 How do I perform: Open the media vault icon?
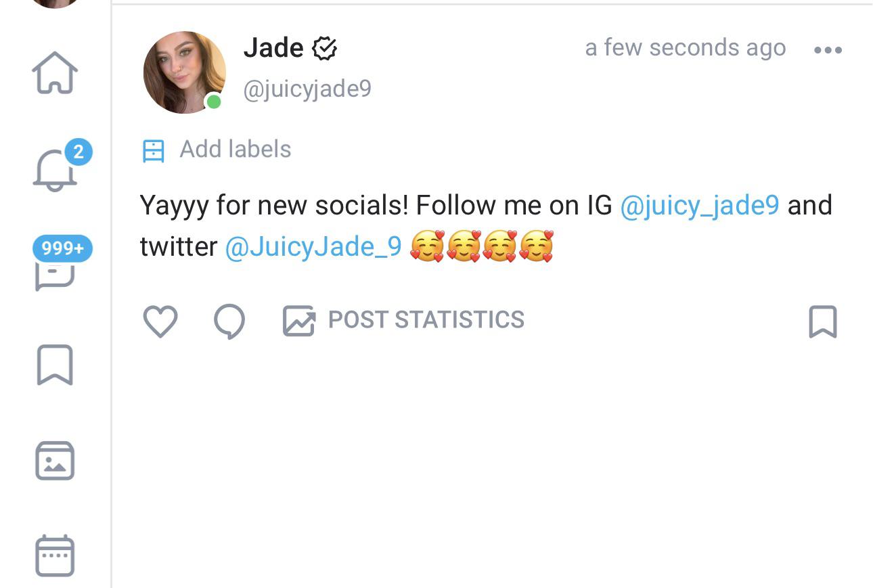tap(54, 461)
